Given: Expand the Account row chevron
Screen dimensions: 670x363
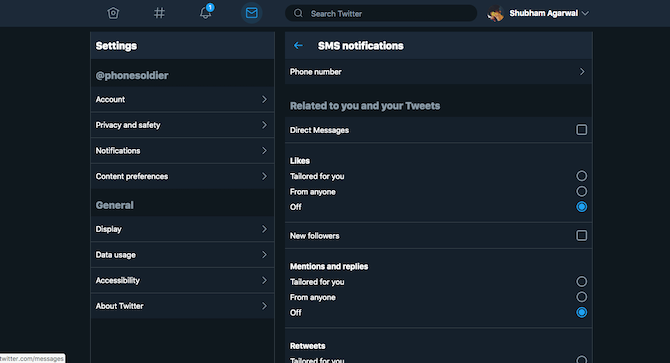Looking at the screenshot, I should coord(264,99).
